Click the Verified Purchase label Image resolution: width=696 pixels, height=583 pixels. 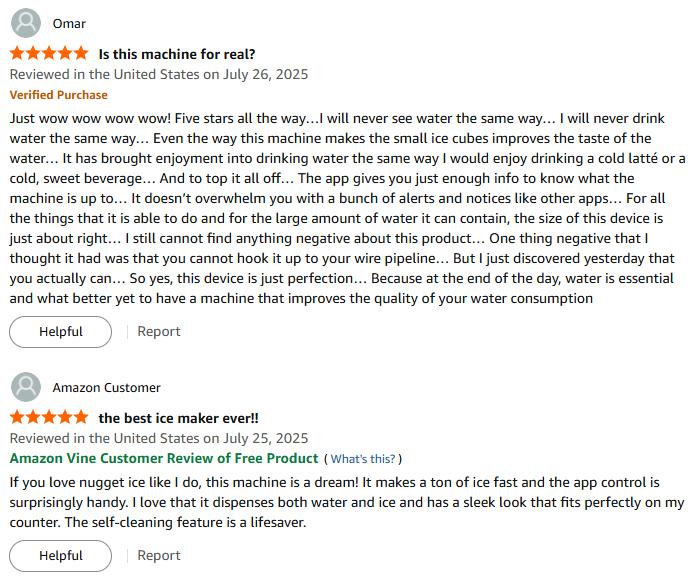58,95
